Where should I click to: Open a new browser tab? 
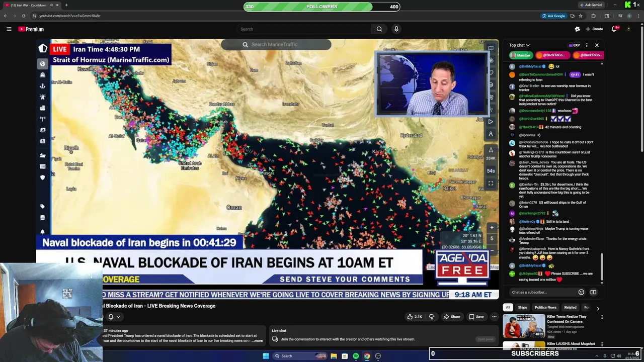pyautogui.click(x=66, y=5)
